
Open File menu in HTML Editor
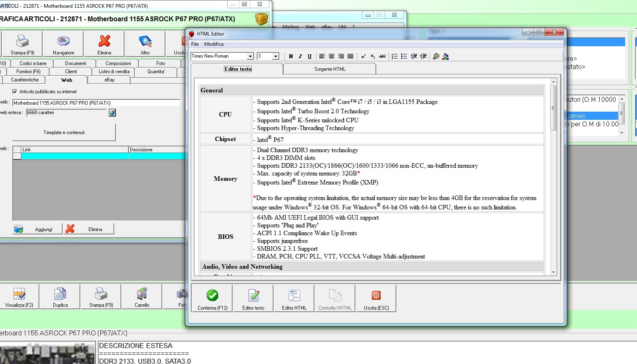pos(195,44)
